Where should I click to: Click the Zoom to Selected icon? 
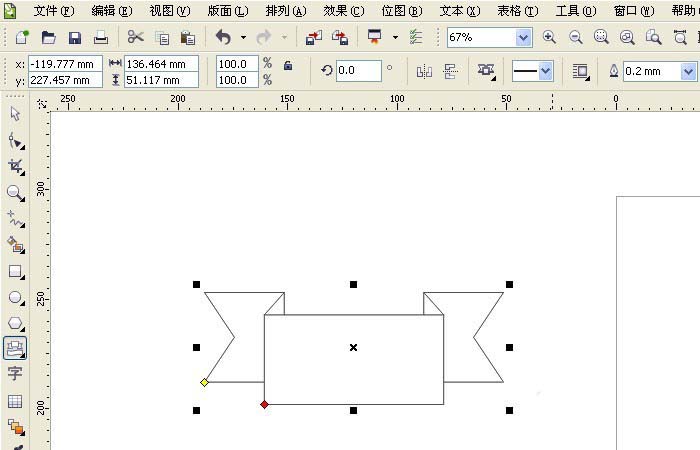coord(601,37)
